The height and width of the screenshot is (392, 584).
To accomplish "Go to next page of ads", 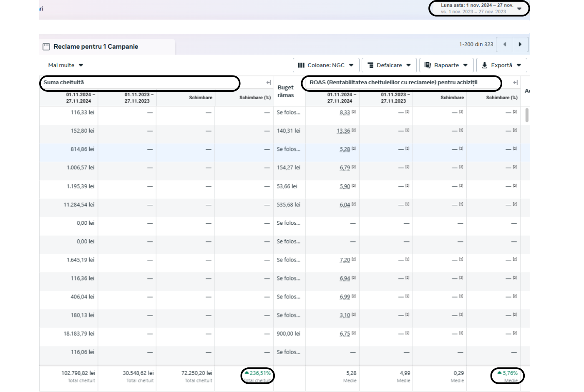I will point(520,44).
